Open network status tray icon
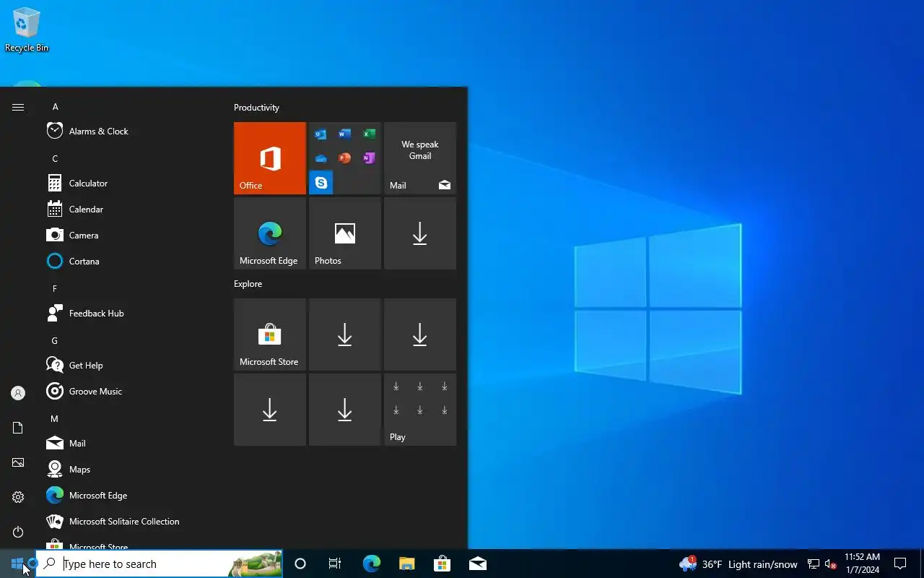 814,564
